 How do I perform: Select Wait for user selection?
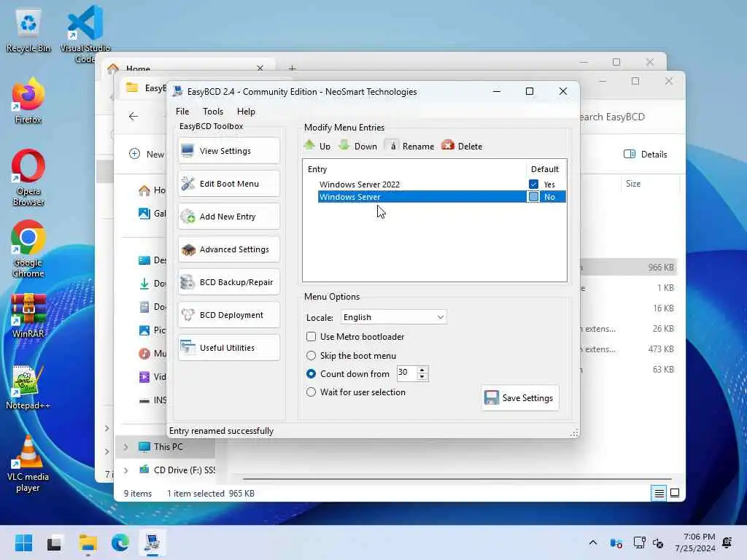(311, 392)
